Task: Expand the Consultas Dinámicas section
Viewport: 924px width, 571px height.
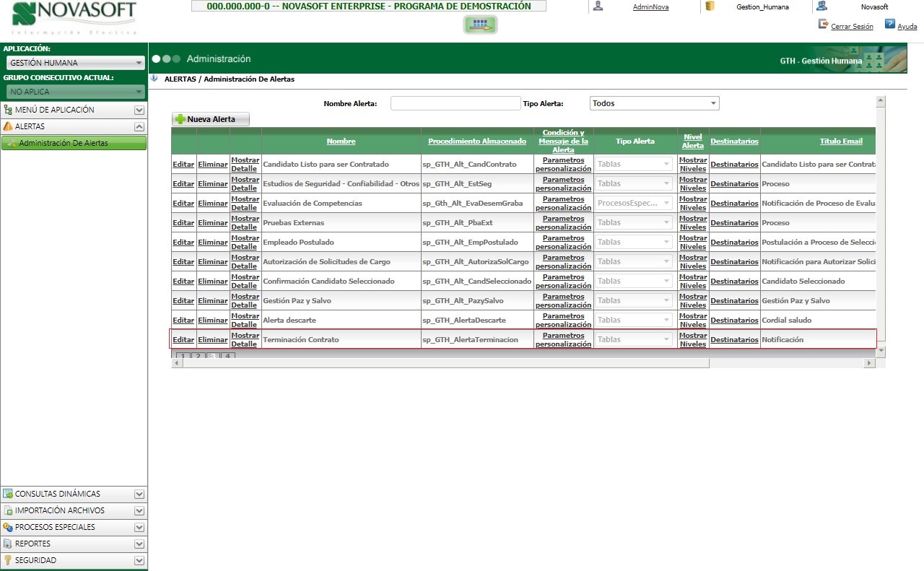Action: [139, 494]
